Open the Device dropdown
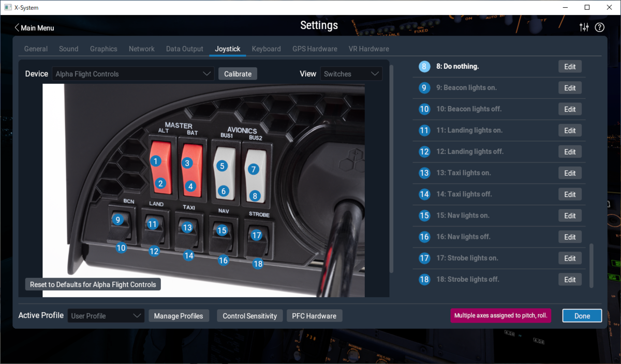621x364 pixels. click(133, 74)
